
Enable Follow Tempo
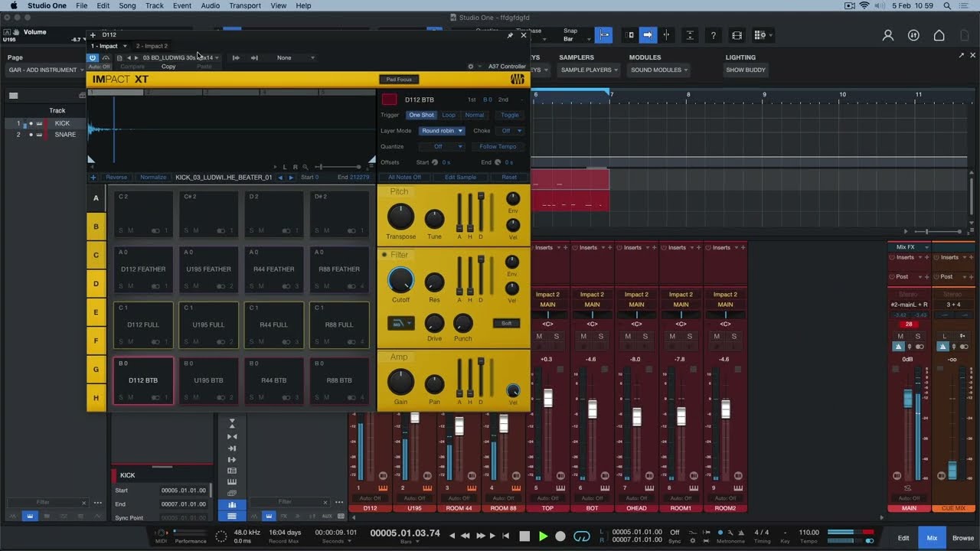click(x=498, y=146)
